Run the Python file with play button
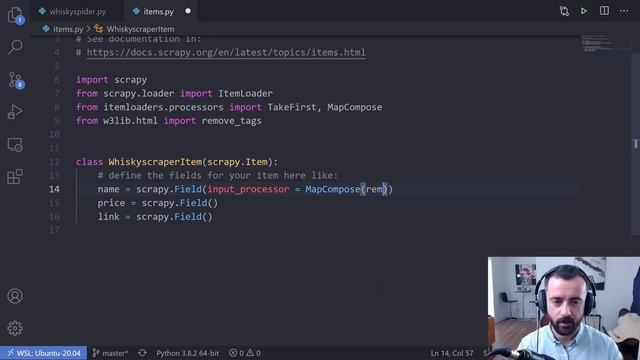Viewport: 640px width, 360px height. [x=584, y=11]
